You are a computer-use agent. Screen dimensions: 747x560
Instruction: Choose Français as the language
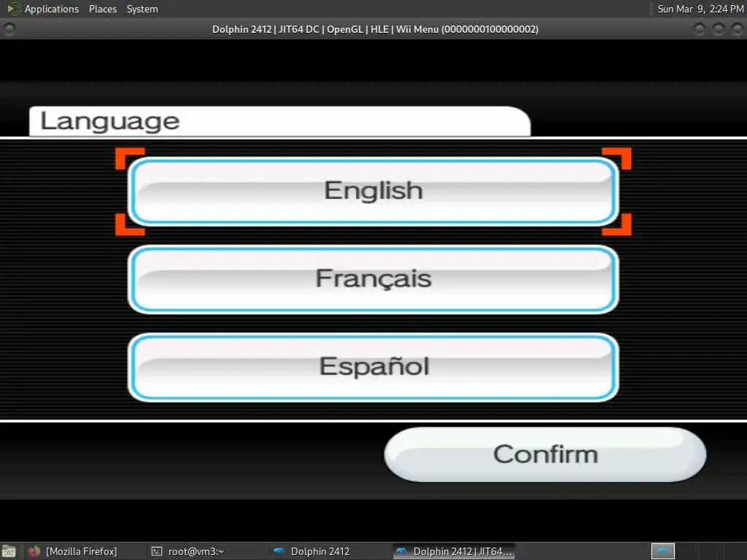[x=373, y=279]
